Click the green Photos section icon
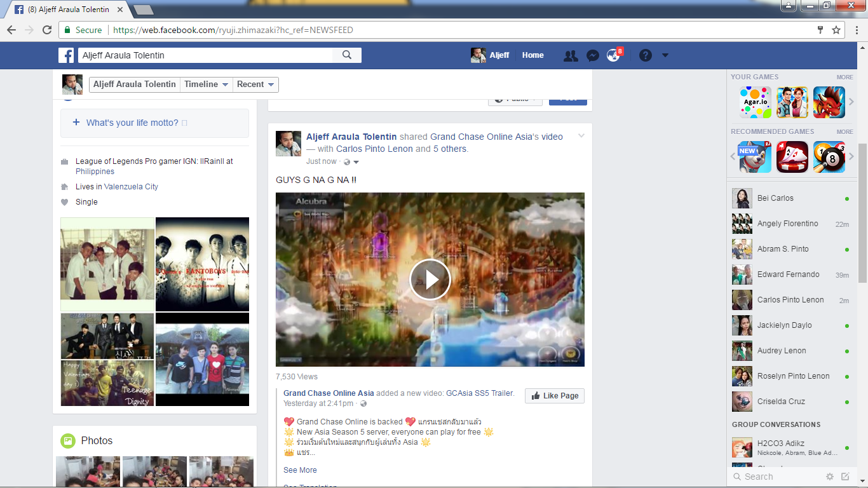 (x=68, y=440)
